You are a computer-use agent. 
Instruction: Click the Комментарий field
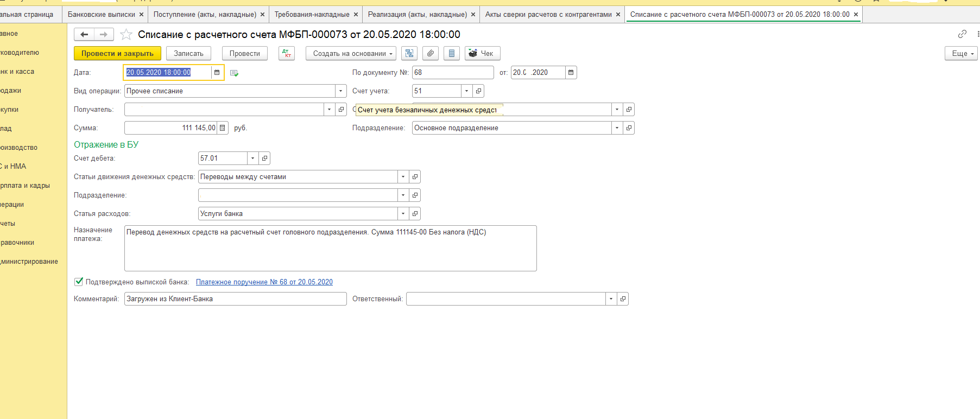[x=236, y=299]
